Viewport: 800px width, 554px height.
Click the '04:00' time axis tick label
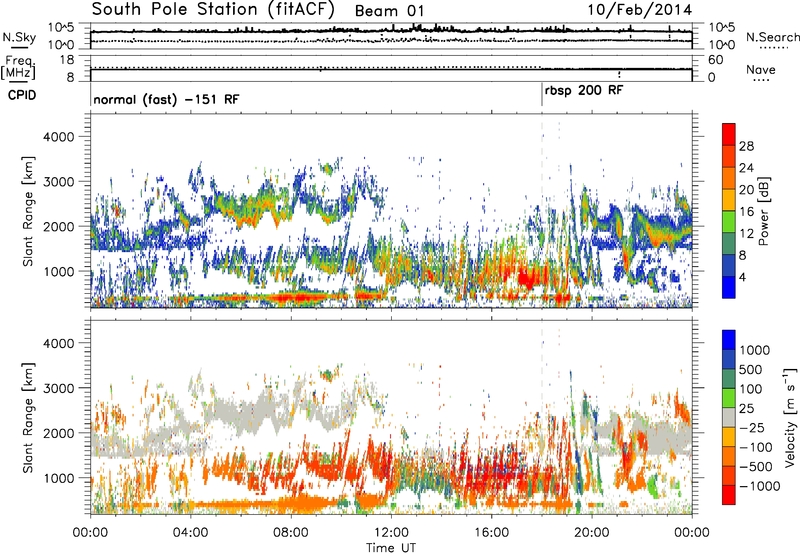pos(190,533)
